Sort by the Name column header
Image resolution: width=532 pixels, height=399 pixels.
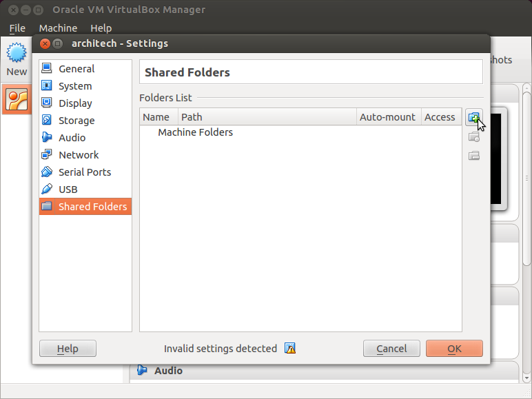[158, 117]
